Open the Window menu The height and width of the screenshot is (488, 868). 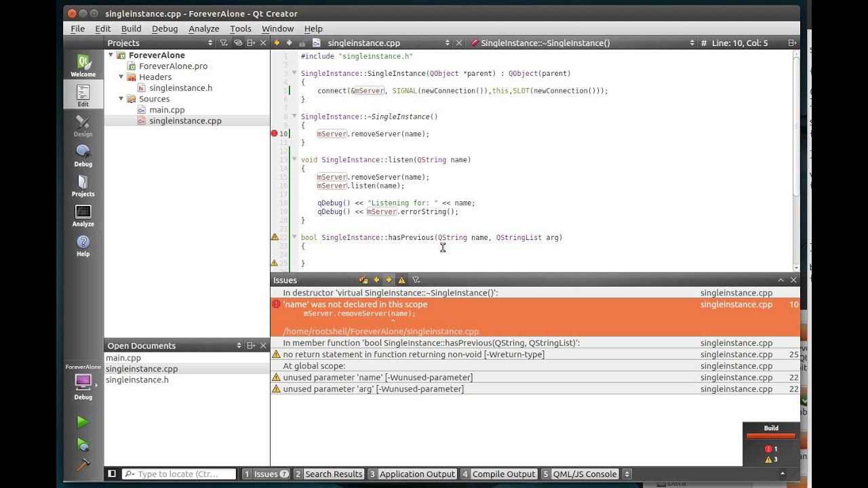277,28
